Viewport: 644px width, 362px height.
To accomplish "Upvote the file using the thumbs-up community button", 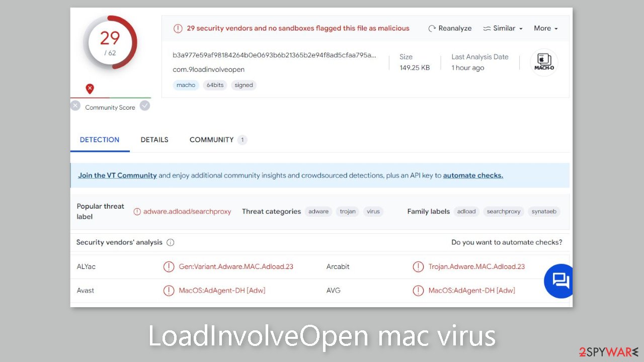I will (x=145, y=106).
